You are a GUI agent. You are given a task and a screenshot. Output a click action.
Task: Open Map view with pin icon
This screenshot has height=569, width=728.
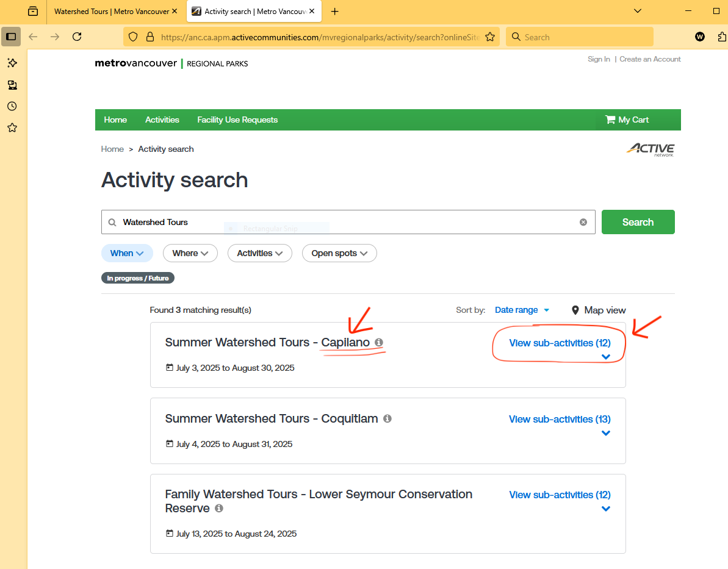[x=599, y=310]
